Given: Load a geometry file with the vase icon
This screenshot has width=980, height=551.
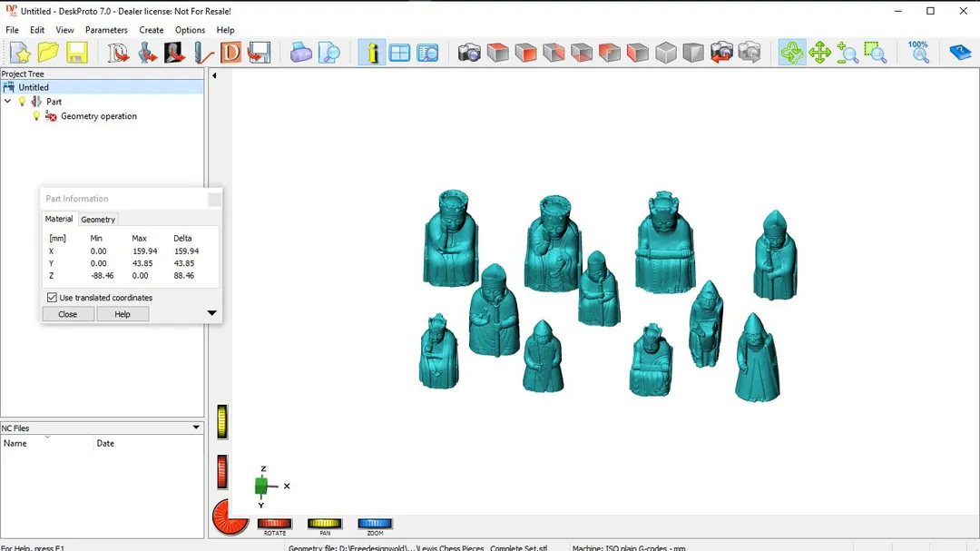Looking at the screenshot, I should pyautogui.click(x=147, y=54).
